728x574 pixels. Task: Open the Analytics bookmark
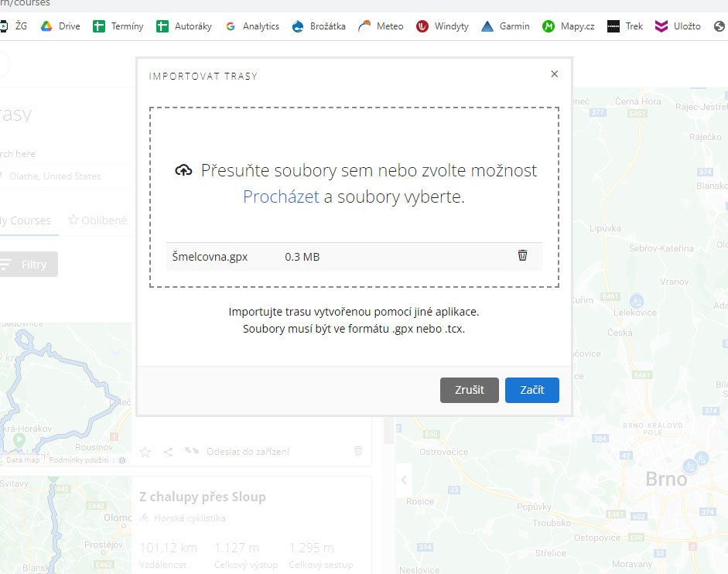point(252,26)
